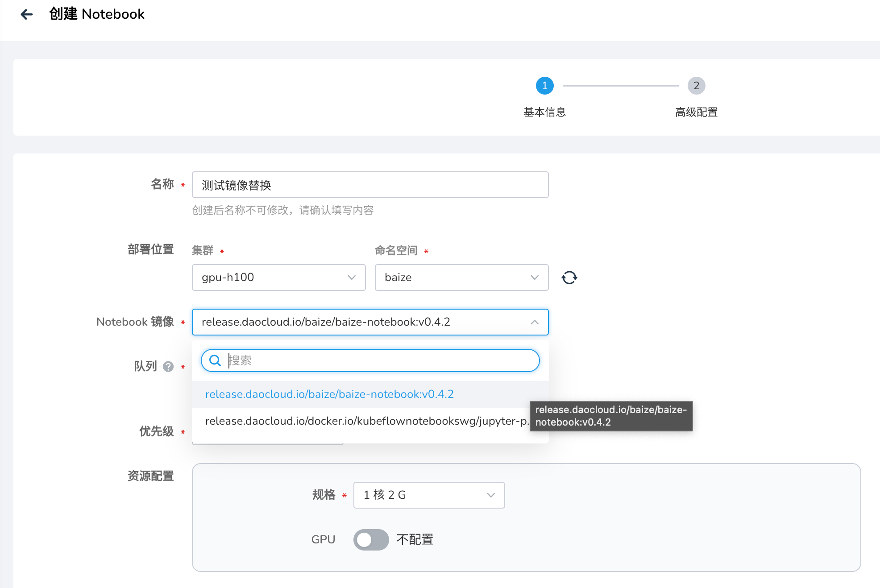Click the name input field
Image resolution: width=880 pixels, height=588 pixels.
[370, 185]
